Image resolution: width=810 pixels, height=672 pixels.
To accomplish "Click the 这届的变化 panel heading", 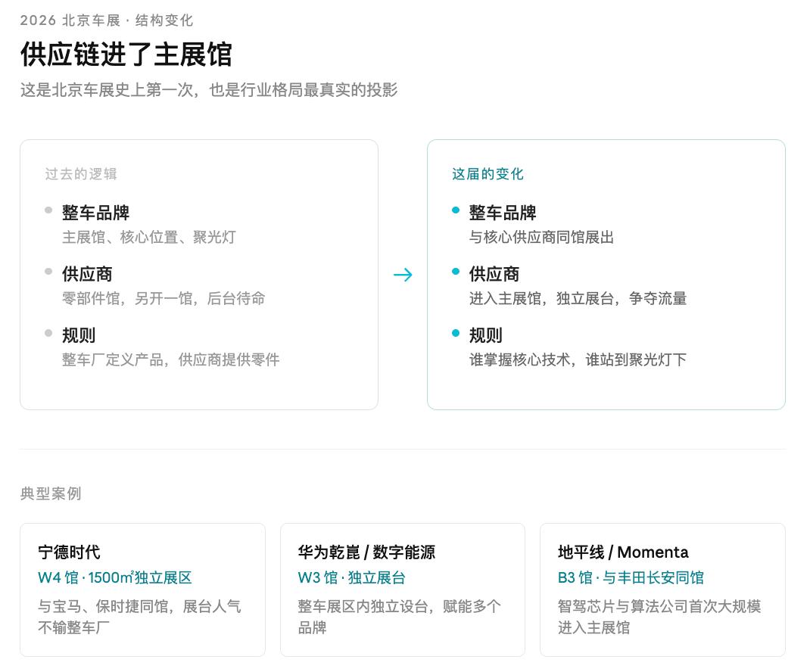I will [x=488, y=174].
